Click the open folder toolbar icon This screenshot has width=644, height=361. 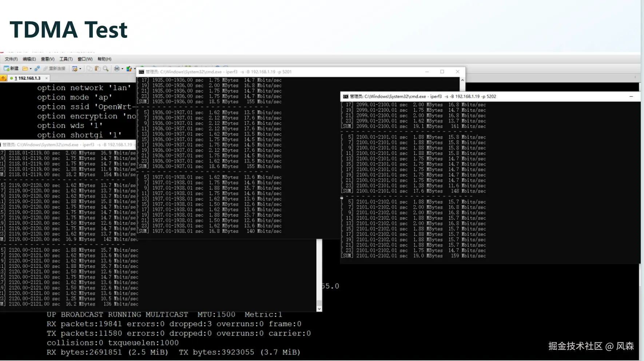coord(25,68)
